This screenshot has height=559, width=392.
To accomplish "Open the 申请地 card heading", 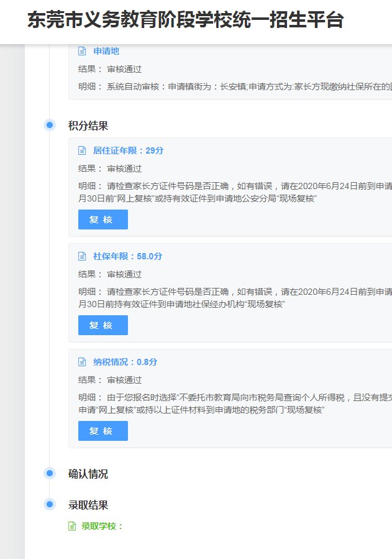I will 106,51.
